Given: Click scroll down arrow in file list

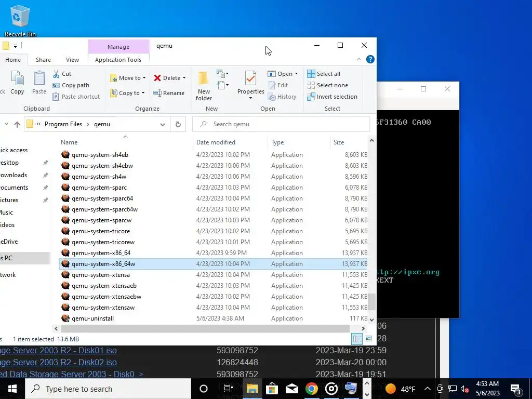Looking at the screenshot, I should point(371,320).
